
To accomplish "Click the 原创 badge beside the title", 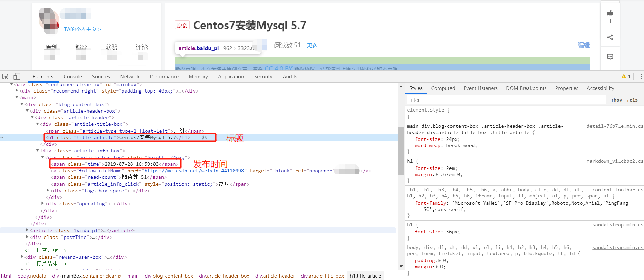I will click(x=182, y=25).
